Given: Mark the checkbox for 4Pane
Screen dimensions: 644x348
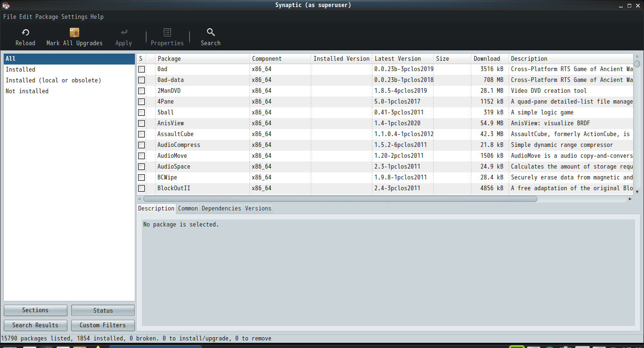Looking at the screenshot, I should pyautogui.click(x=141, y=102).
